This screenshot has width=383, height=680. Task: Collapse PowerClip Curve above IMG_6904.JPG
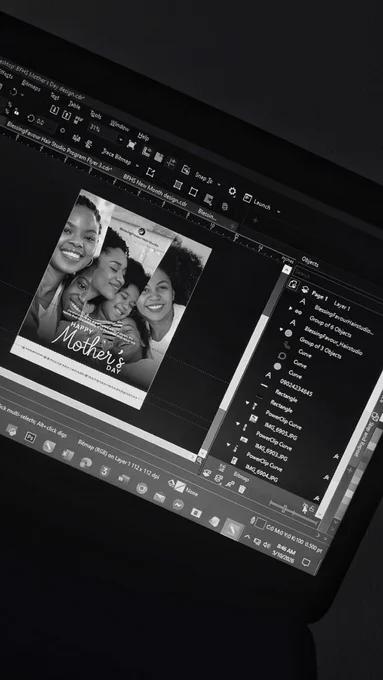(x=229, y=444)
